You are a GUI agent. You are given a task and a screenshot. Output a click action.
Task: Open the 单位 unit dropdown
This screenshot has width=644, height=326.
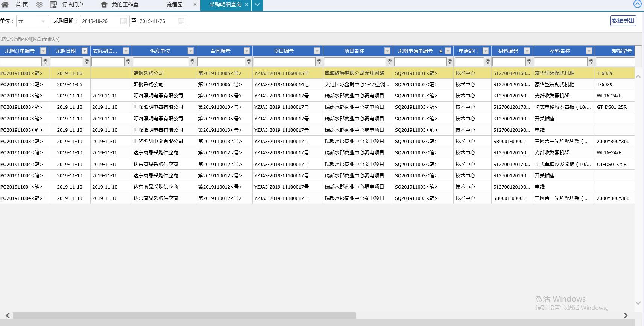[43, 21]
